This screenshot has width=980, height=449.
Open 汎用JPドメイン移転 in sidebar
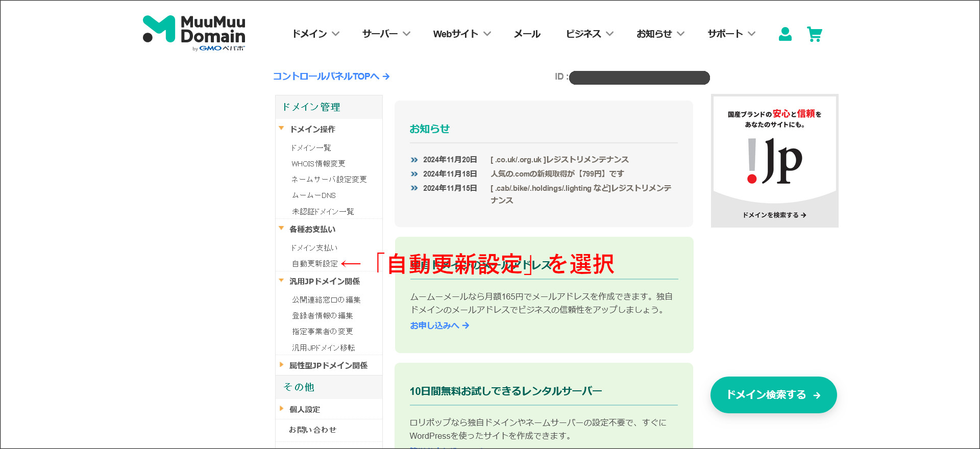324,348
